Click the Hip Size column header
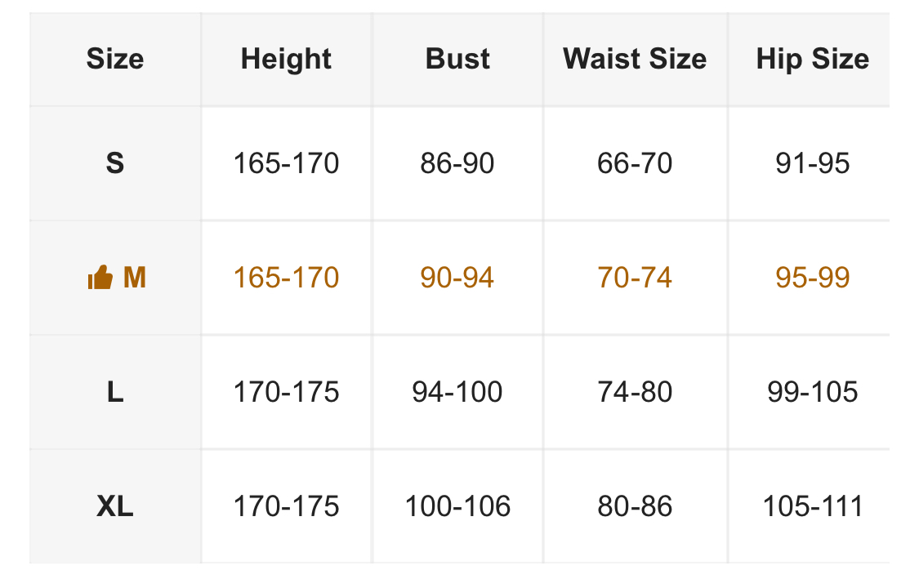This screenshot has height=588, width=919. pos(812,59)
